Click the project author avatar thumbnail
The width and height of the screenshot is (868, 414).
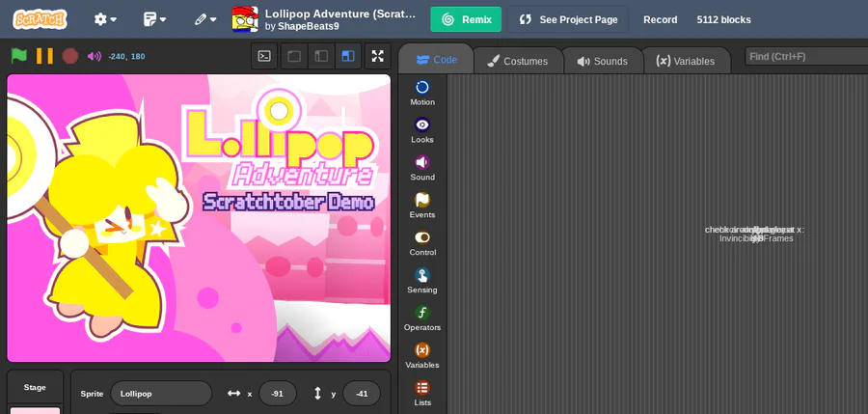coord(245,19)
